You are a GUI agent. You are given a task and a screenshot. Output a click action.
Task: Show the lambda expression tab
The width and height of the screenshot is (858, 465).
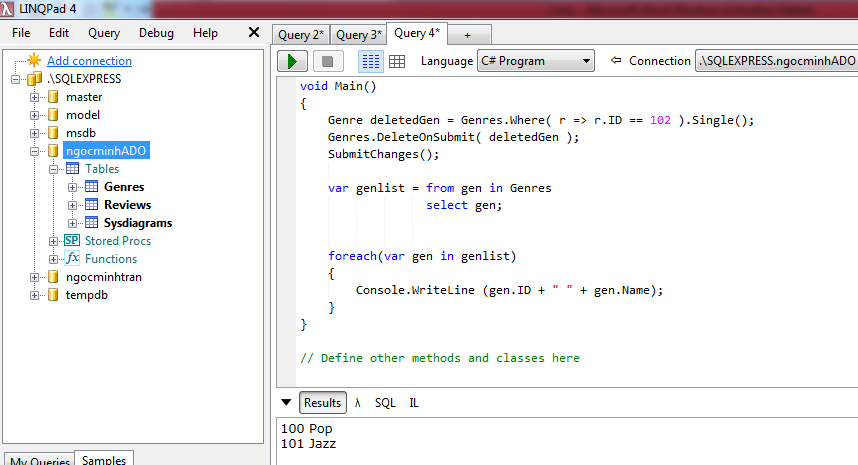click(358, 403)
